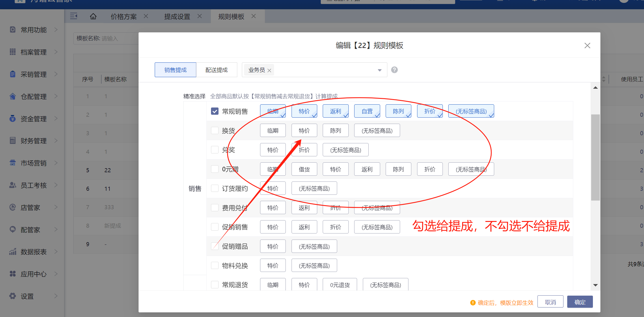
Task: Click the 数据报表 chart icon
Action: coord(12,252)
